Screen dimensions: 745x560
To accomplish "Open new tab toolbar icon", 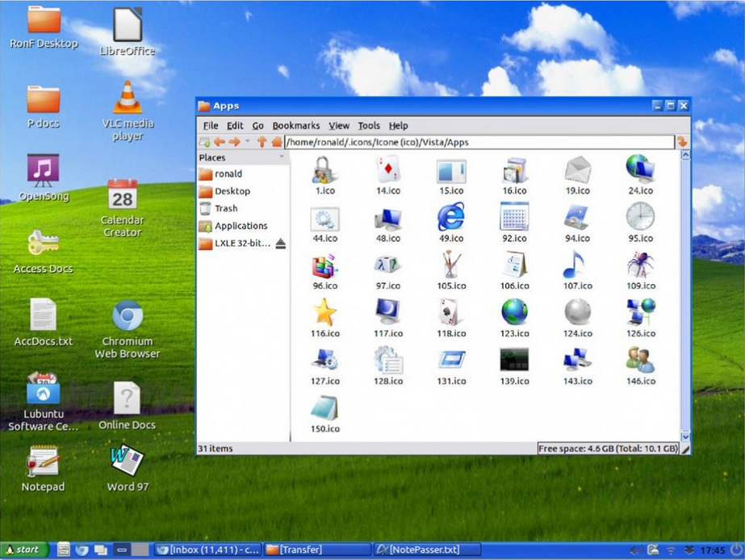I will pos(205,141).
